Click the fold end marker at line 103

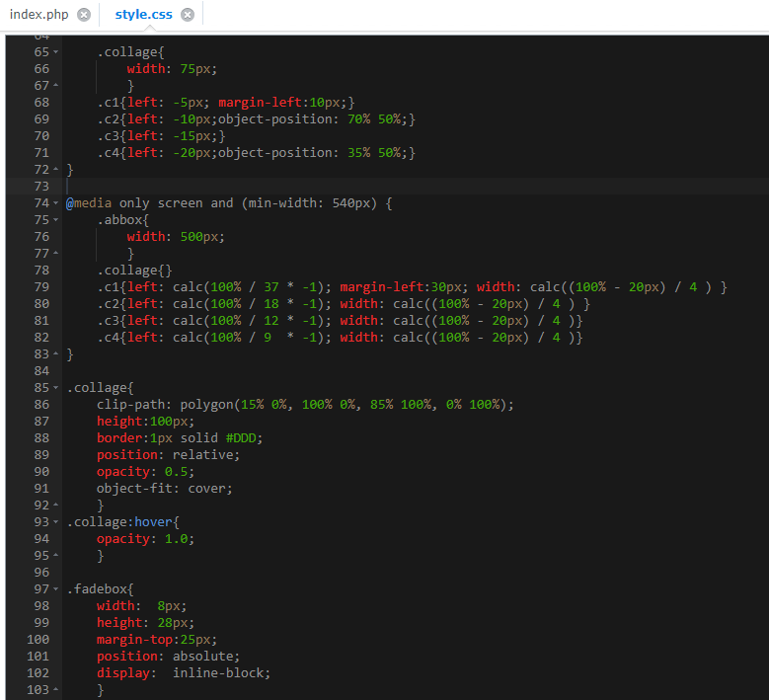coord(56,690)
